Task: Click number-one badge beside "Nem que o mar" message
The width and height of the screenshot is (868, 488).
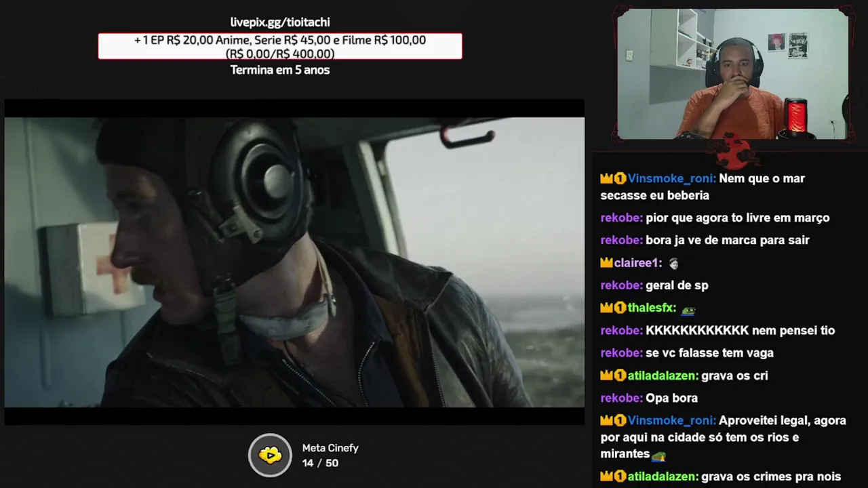Action: pos(620,179)
